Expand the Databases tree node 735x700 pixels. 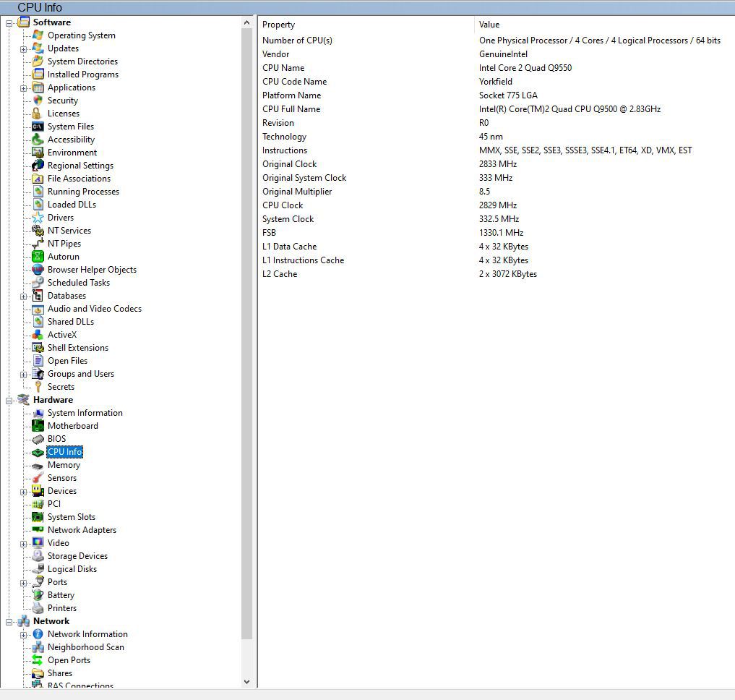click(23, 296)
